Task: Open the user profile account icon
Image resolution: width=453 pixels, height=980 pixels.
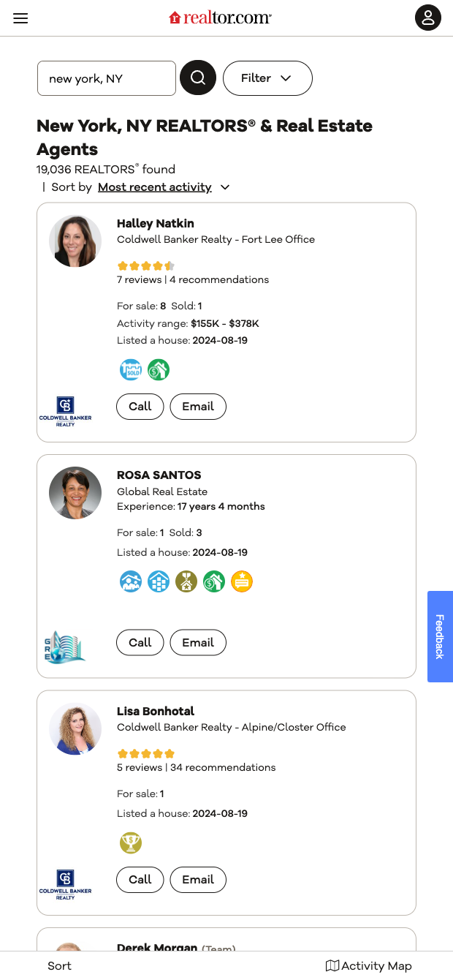Action: (428, 18)
